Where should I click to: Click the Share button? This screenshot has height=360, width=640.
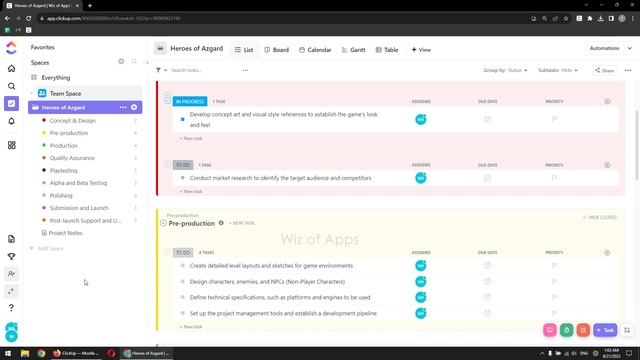[604, 70]
